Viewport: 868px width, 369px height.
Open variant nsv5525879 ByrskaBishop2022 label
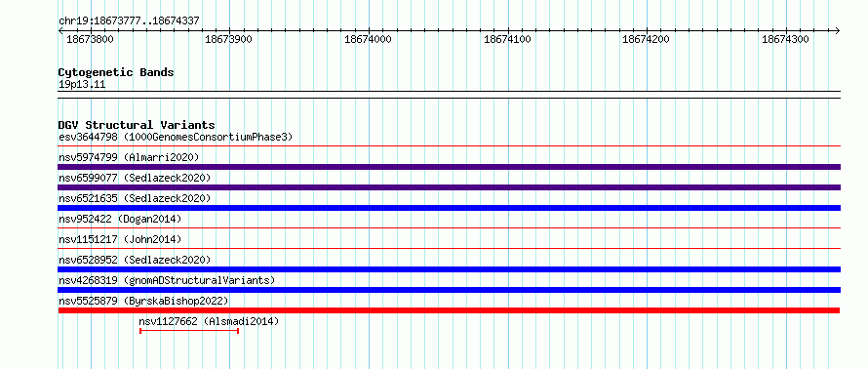143,301
